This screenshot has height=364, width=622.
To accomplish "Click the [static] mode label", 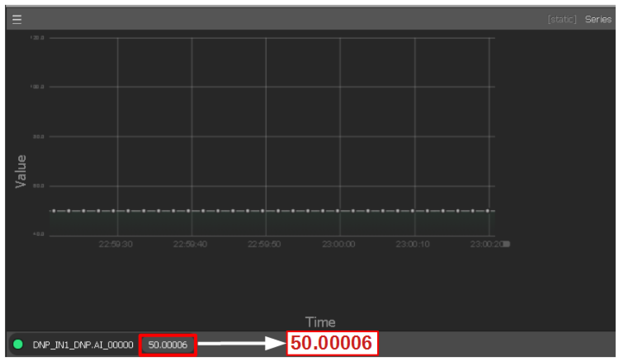I will pos(562,19).
